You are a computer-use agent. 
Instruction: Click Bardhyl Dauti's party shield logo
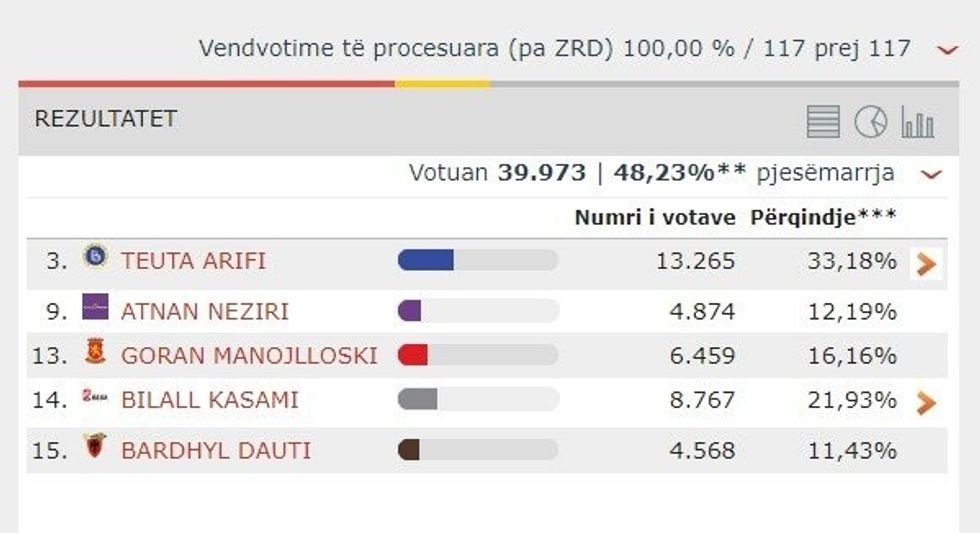pyautogui.click(x=95, y=447)
